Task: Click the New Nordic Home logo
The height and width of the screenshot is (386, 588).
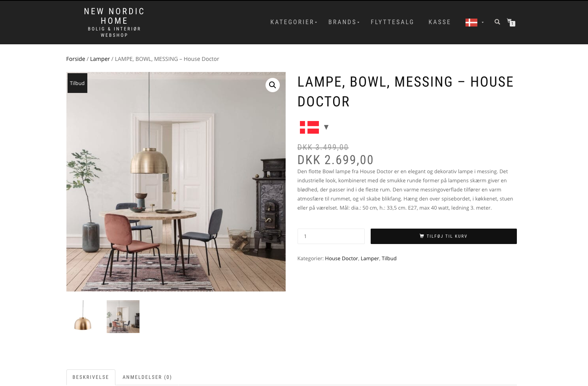Action: pos(114,22)
